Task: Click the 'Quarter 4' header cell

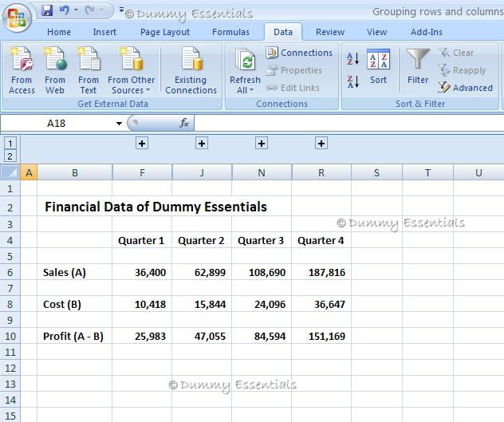Action: pyautogui.click(x=321, y=240)
